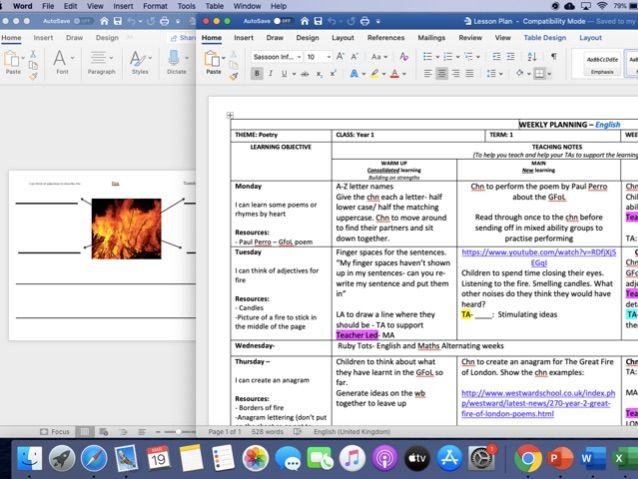638x479 pixels.
Task: Toggle Superscript formatting button
Action: pyautogui.click(x=333, y=74)
